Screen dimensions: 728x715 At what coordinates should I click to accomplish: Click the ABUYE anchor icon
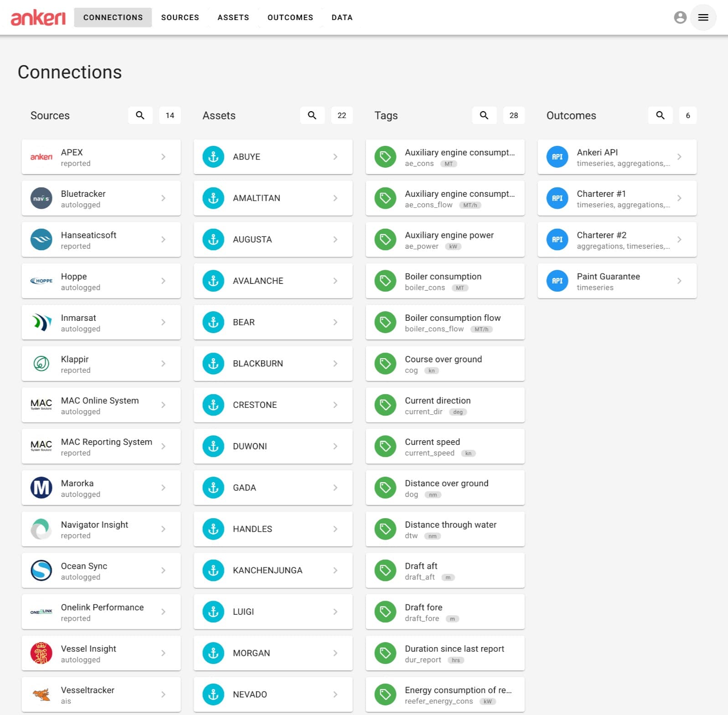coord(213,157)
